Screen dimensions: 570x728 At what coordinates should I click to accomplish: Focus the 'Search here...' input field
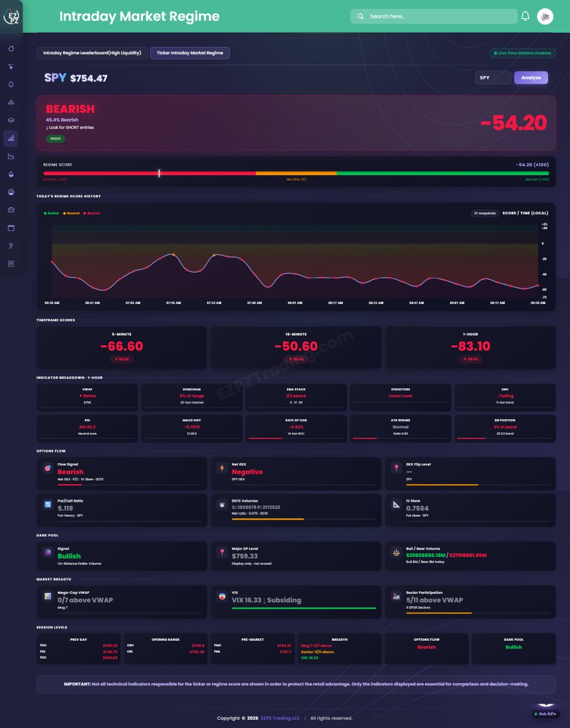(434, 16)
